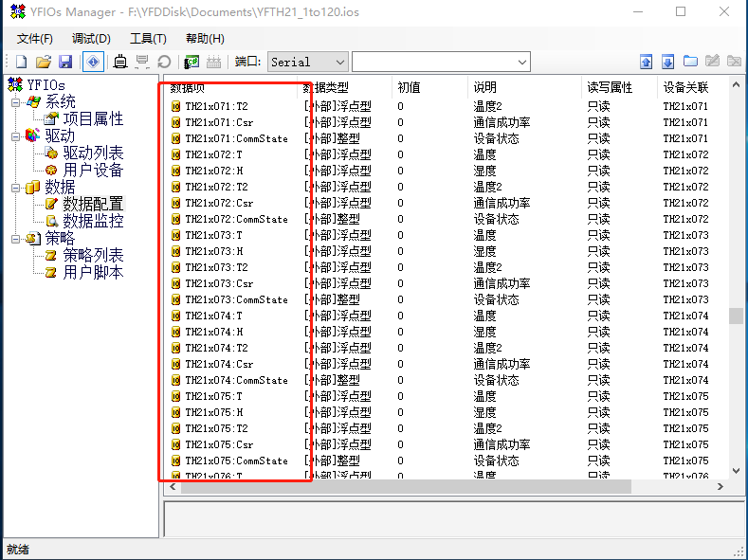The height and width of the screenshot is (560, 748).
Task: Click the blue up-arrow toolbar icon
Action: pyautogui.click(x=646, y=62)
